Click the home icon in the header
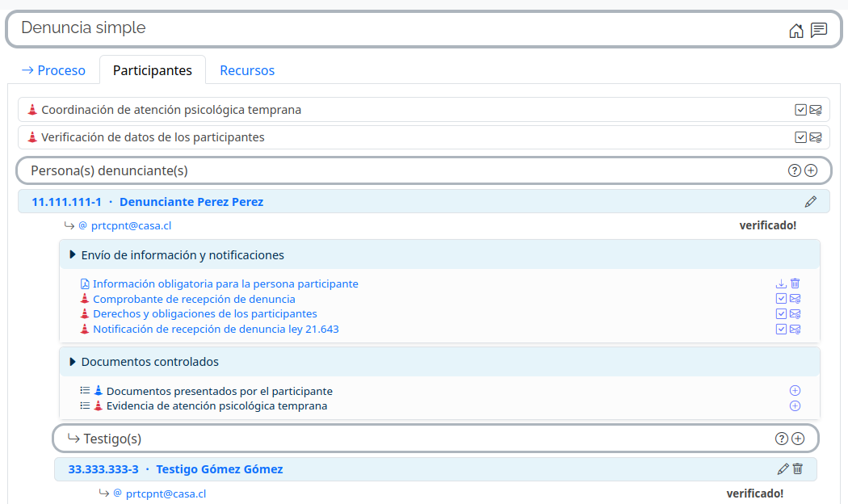The image size is (848, 504). point(796,31)
